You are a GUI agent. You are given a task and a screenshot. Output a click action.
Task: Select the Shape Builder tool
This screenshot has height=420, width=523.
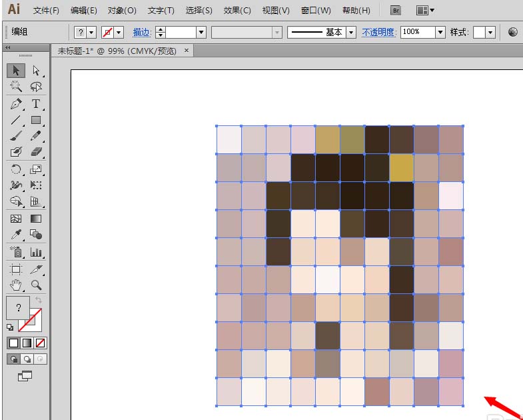pos(16,201)
